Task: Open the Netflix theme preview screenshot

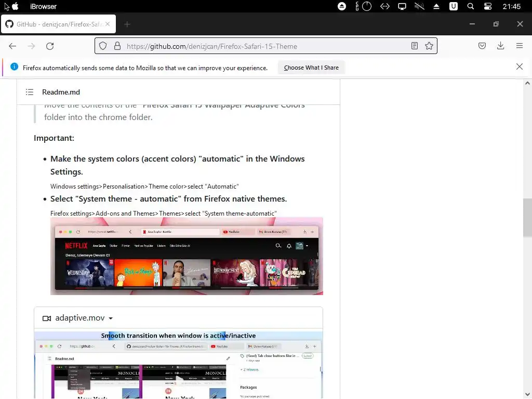Action: (x=187, y=256)
